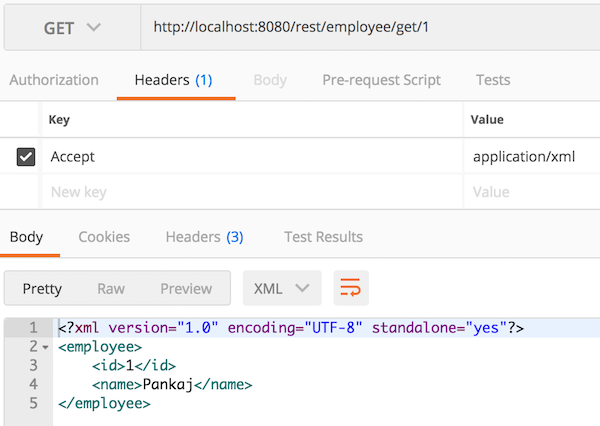
Task: Open the Pre-request Script tab
Action: [x=381, y=80]
